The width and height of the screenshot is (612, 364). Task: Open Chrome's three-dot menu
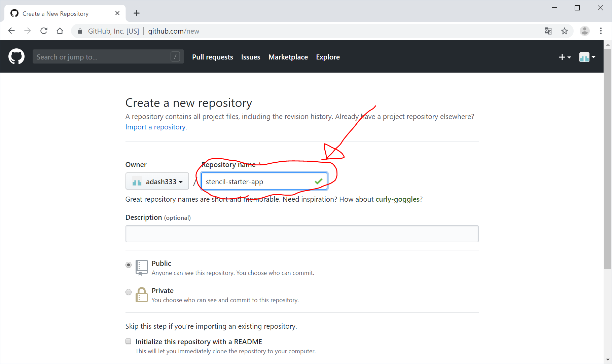601,31
